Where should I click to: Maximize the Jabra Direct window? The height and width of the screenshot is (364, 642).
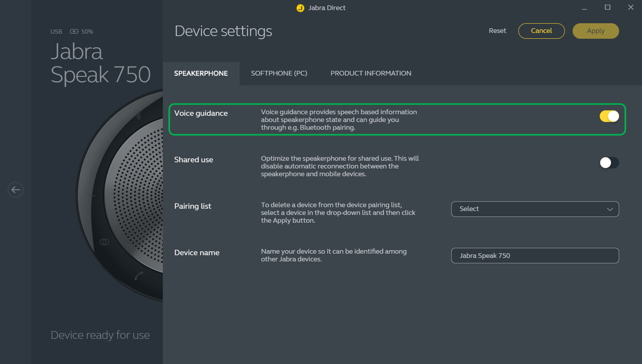point(607,7)
